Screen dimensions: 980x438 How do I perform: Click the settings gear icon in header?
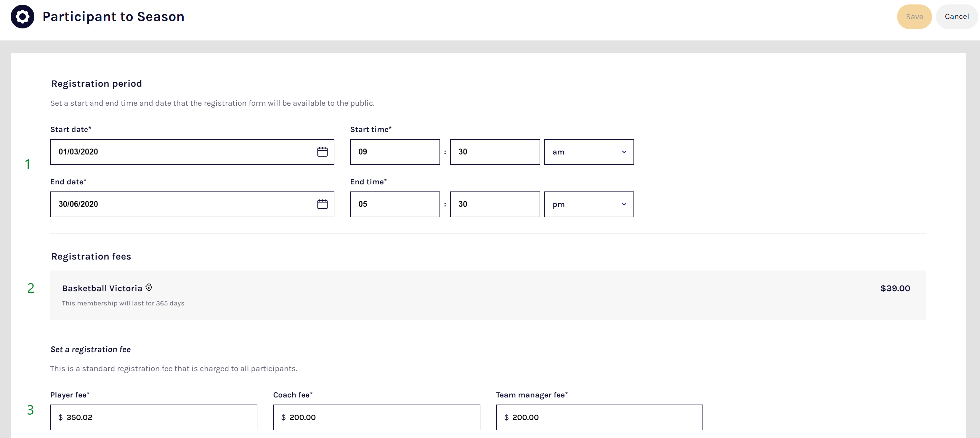pos(23,17)
